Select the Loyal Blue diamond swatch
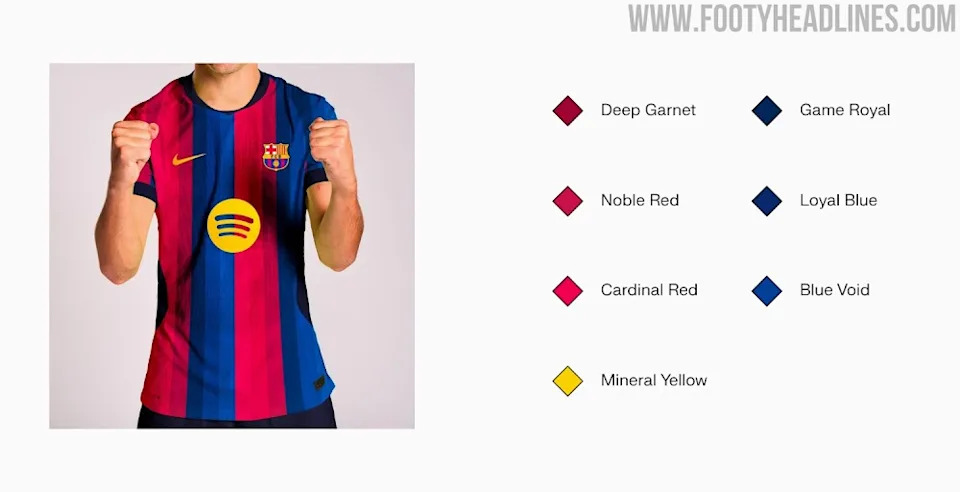 pos(767,201)
